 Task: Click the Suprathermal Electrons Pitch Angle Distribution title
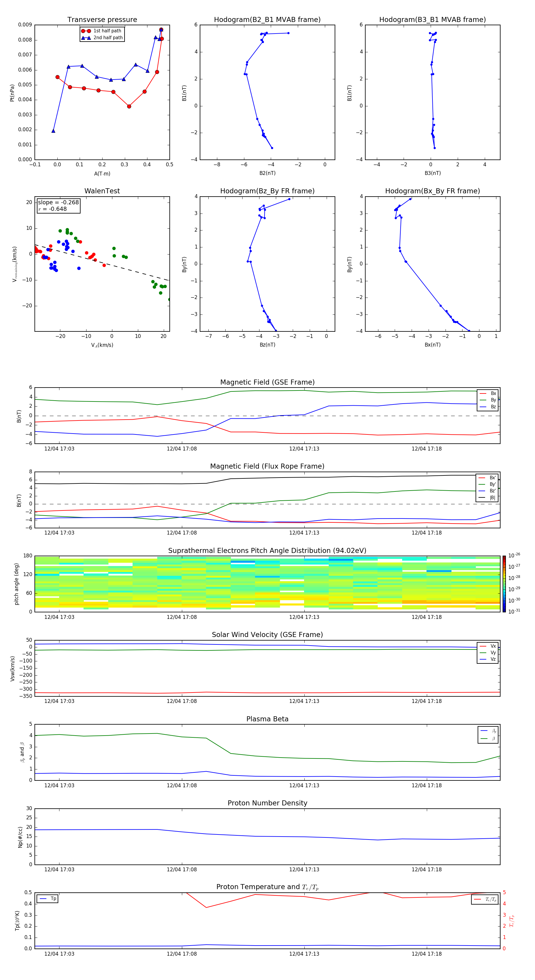click(267, 551)
